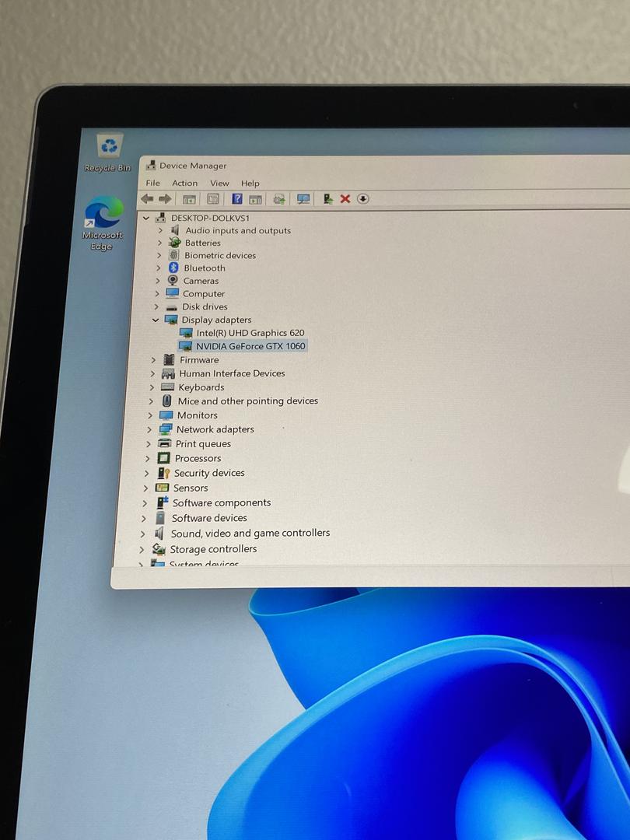
Task: Click Show/Hide Action Pane toolbar icon
Action: (255, 199)
